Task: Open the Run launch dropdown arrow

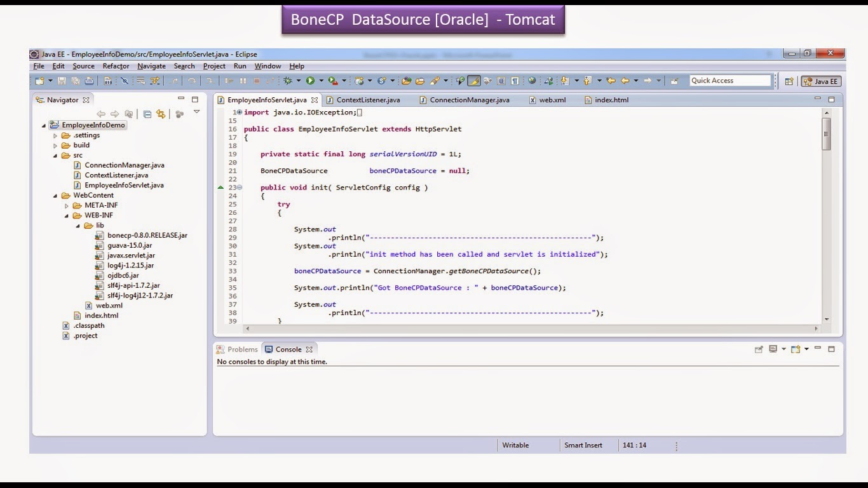Action: 321,81
